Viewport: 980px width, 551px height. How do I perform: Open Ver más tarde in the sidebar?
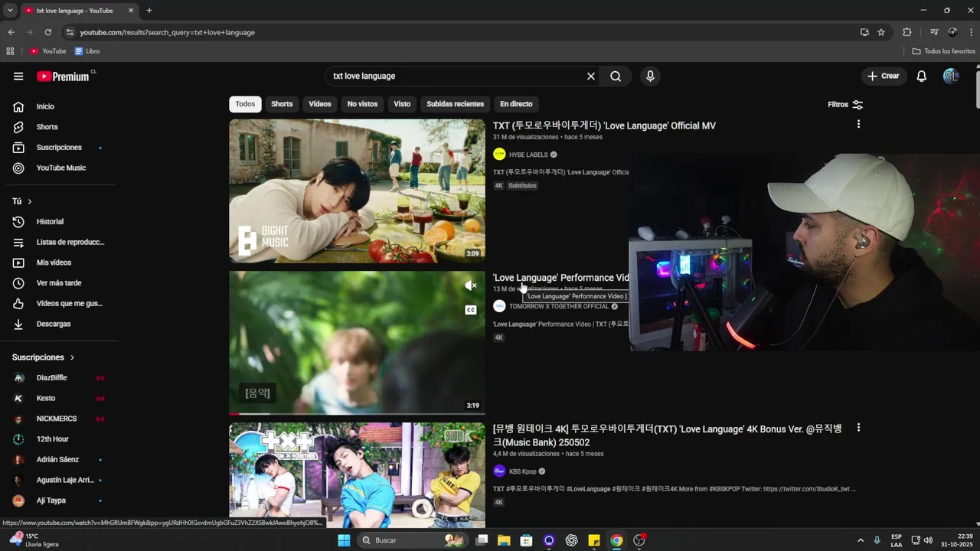(58, 283)
